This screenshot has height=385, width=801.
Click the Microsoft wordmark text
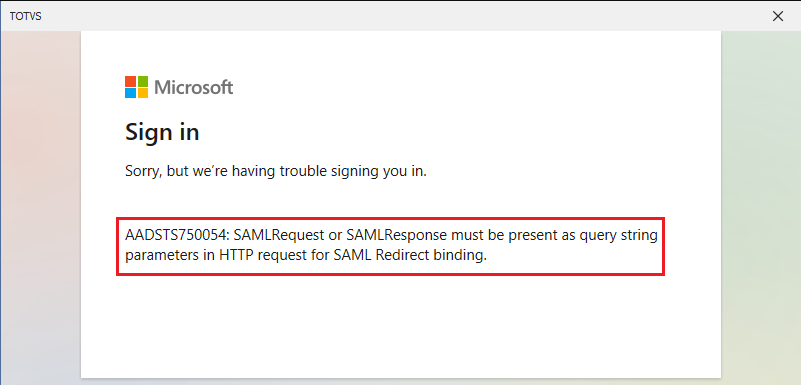pyautogui.click(x=194, y=87)
